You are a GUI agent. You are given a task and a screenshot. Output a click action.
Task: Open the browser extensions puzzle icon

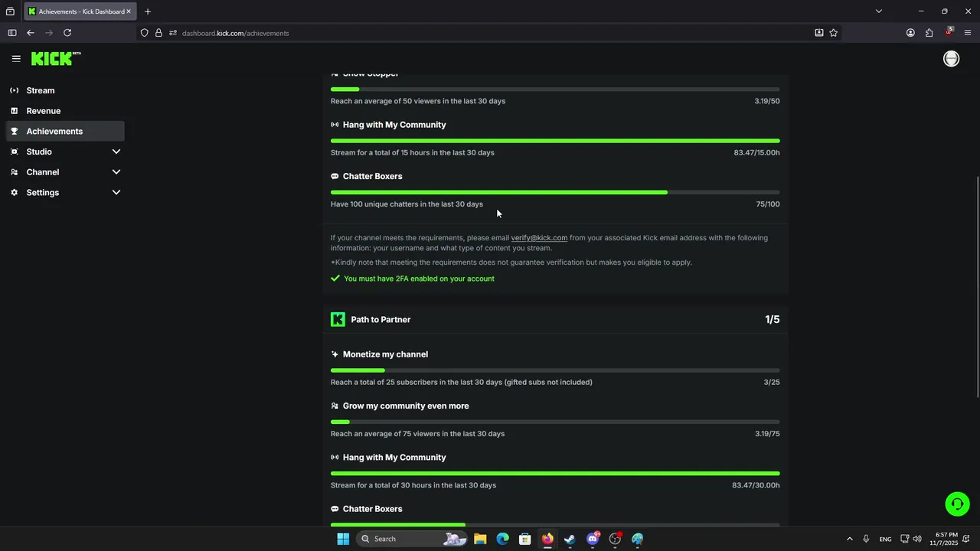tap(929, 33)
